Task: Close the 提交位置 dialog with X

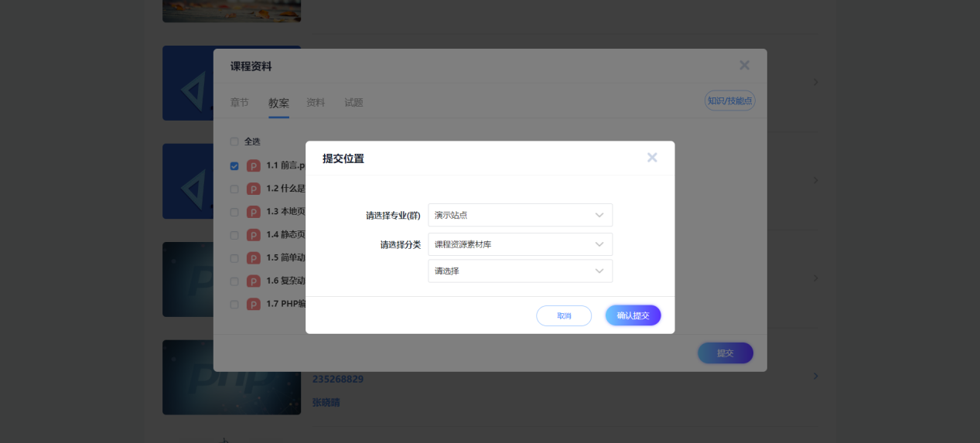Action: coord(652,158)
